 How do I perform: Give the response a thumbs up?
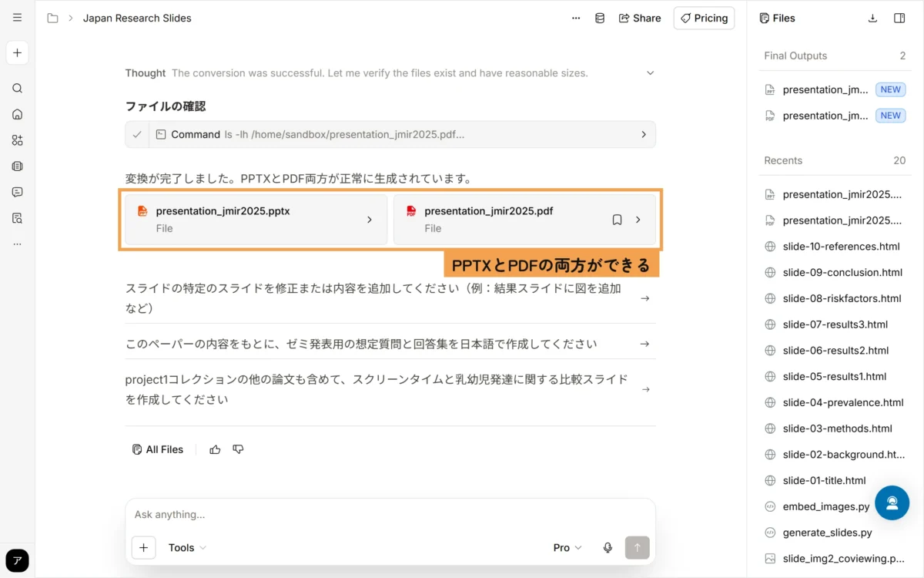(x=215, y=449)
